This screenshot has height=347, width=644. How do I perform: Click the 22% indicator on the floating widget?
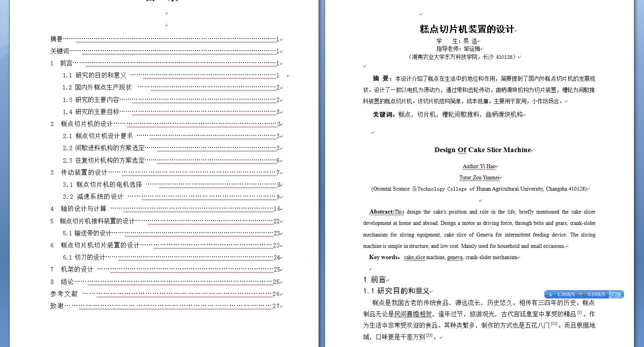pos(616,294)
